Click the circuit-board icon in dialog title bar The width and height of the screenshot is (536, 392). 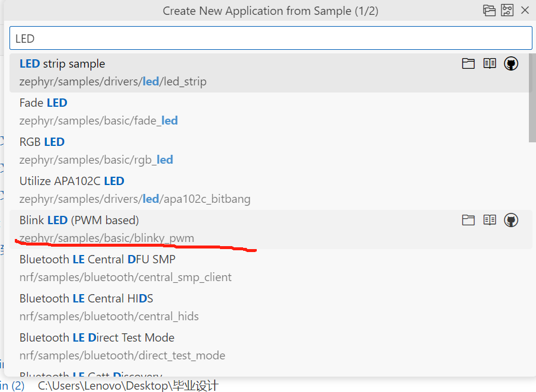(506, 10)
